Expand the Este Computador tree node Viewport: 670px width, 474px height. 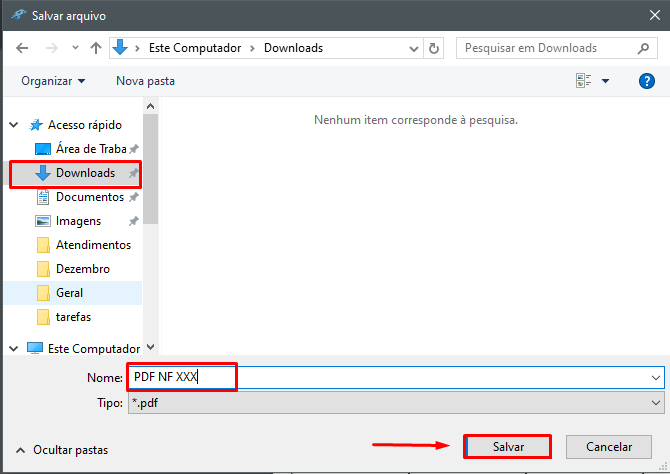click(14, 349)
